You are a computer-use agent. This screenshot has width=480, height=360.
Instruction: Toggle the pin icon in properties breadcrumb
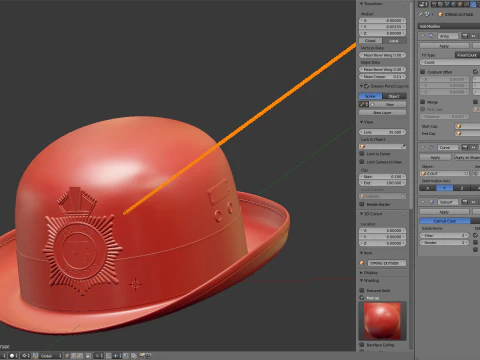coord(421,14)
